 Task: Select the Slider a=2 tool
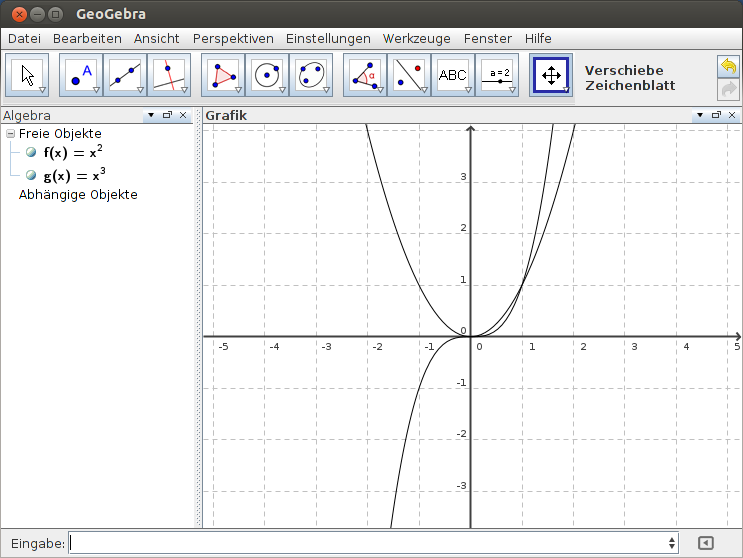click(x=498, y=75)
